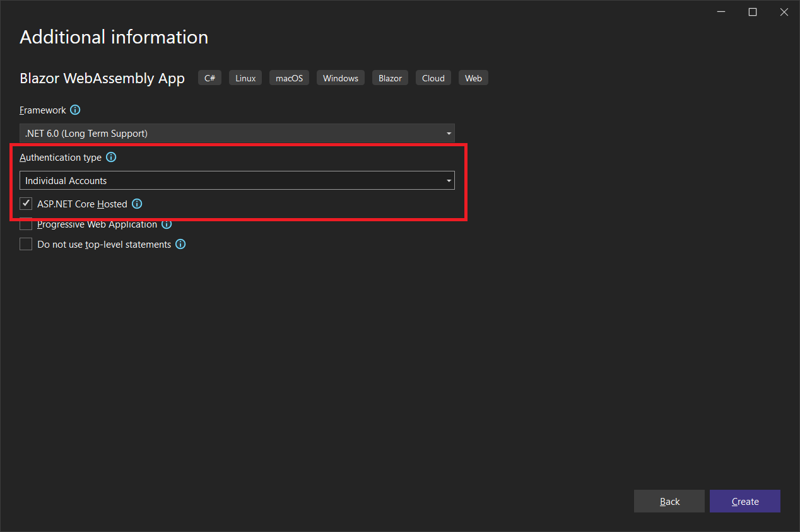800x532 pixels.
Task: Maximize the dialog window
Action: (x=753, y=12)
